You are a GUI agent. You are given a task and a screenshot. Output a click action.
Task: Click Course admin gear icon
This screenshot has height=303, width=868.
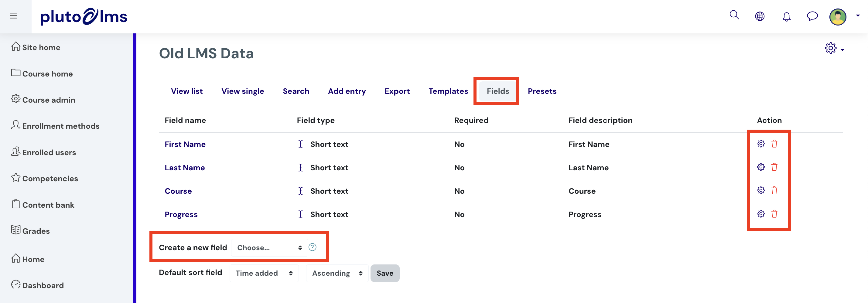15,99
